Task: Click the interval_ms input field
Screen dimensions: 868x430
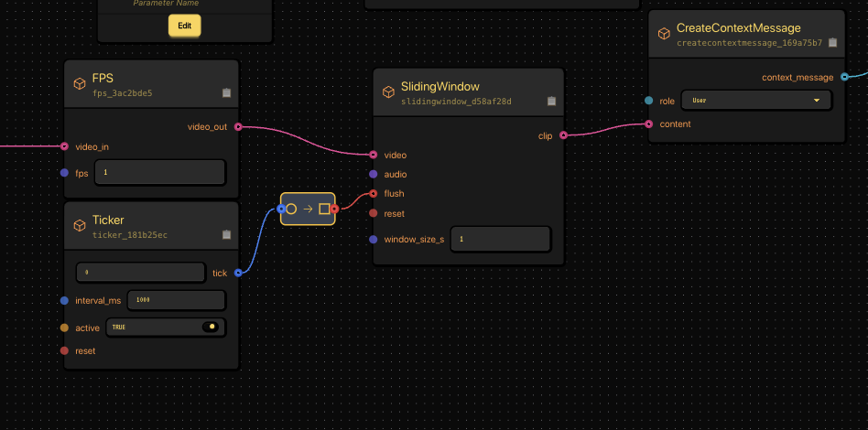Action: pyautogui.click(x=176, y=300)
